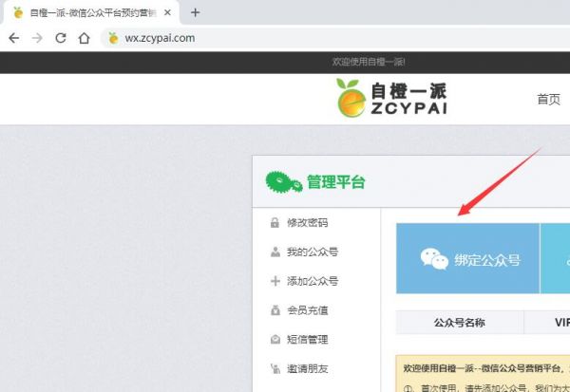Click the 自橙一派 ZCYPAI orange logo

click(x=390, y=99)
